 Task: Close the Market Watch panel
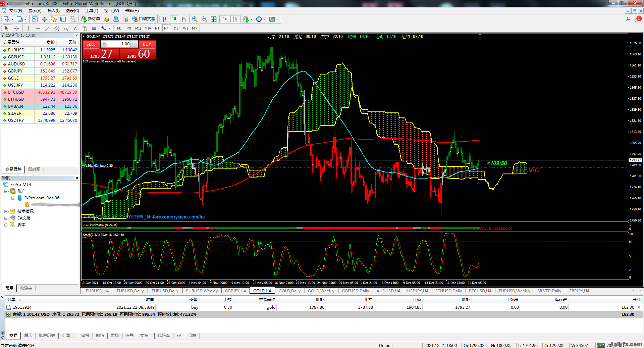77,35
